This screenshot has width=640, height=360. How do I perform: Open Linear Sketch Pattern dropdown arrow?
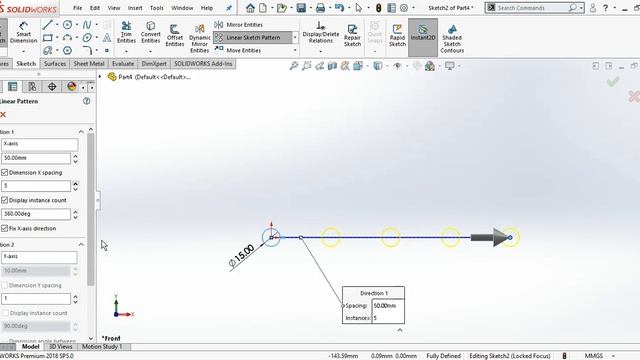click(x=295, y=38)
